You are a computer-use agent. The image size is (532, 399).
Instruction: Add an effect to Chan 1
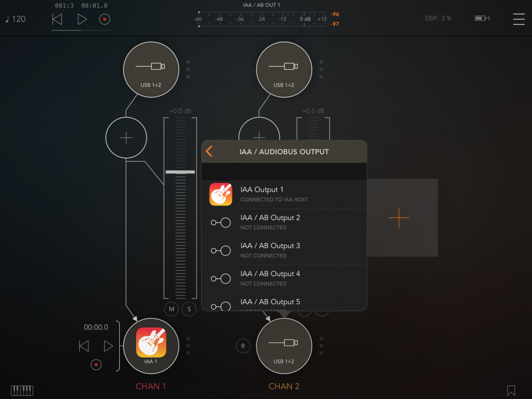click(x=126, y=138)
